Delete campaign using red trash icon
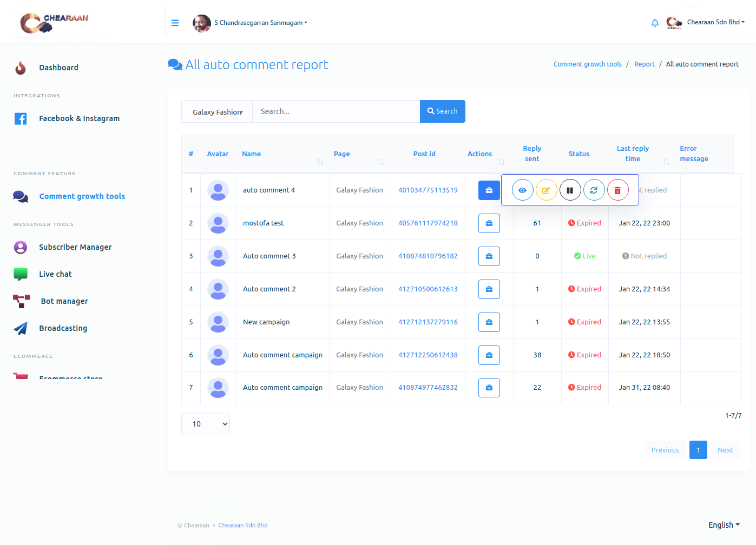756x545 pixels. coord(617,190)
